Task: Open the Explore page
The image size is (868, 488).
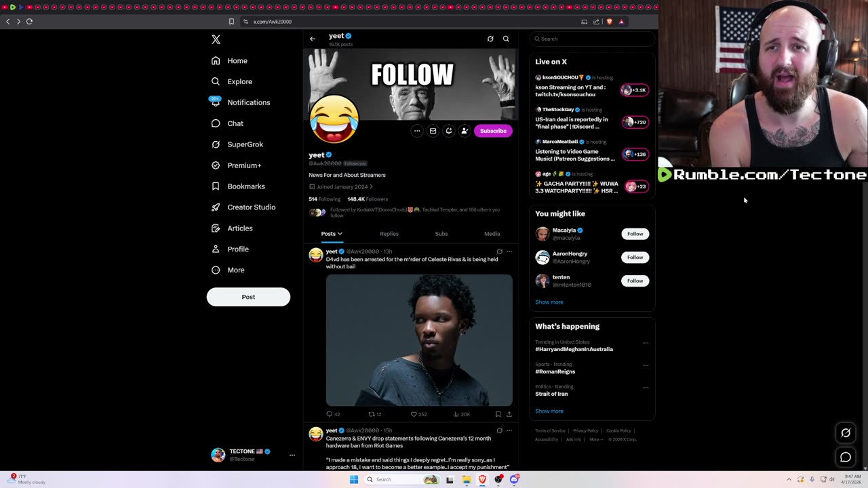Action: coord(231,81)
